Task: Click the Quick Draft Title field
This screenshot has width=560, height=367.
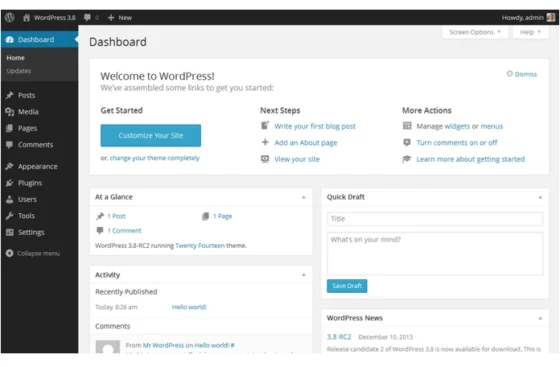Action: point(435,219)
